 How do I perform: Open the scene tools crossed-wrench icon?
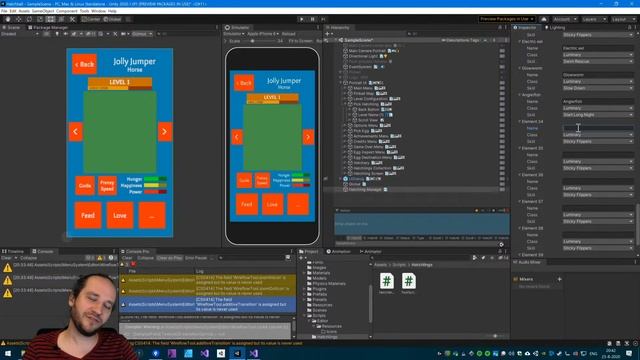click(115, 34)
